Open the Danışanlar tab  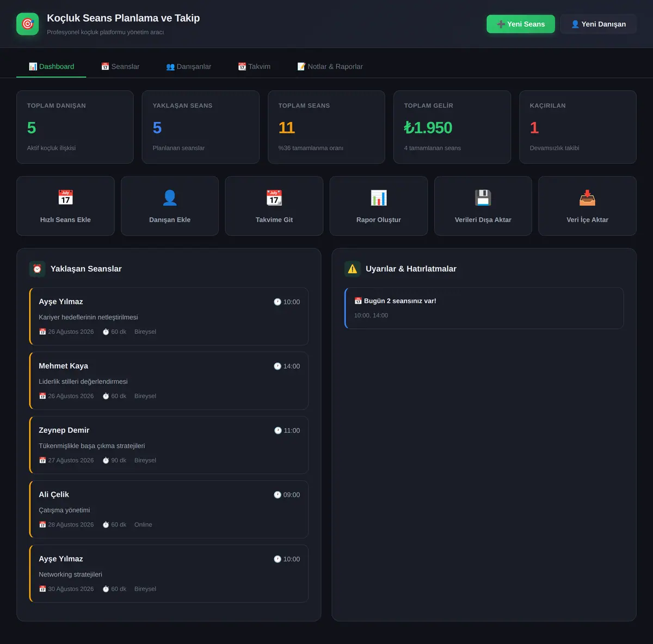188,66
